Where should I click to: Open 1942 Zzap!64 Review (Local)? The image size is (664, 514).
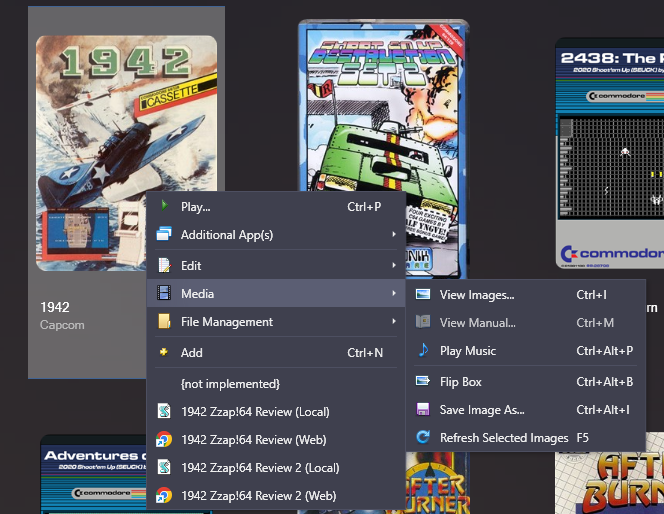click(276, 412)
